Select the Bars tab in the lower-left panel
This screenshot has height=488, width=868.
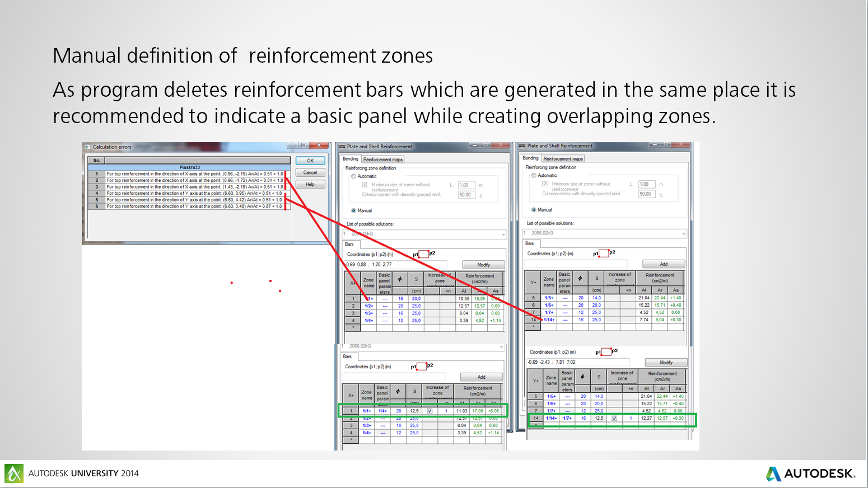pos(348,356)
